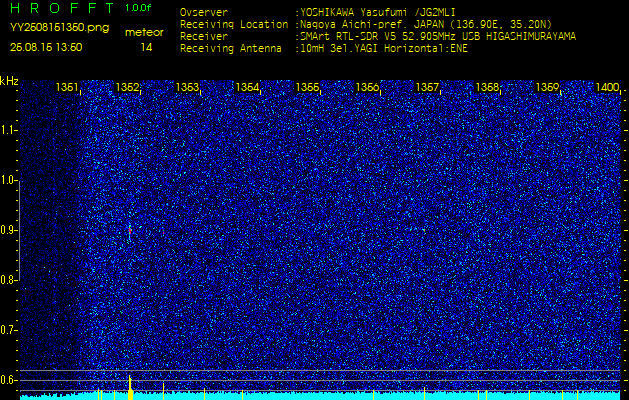Screen dimensions: 629x400
Task: Click the gray vertical range bar beside the frequency axis
Action: click(x=20, y=231)
